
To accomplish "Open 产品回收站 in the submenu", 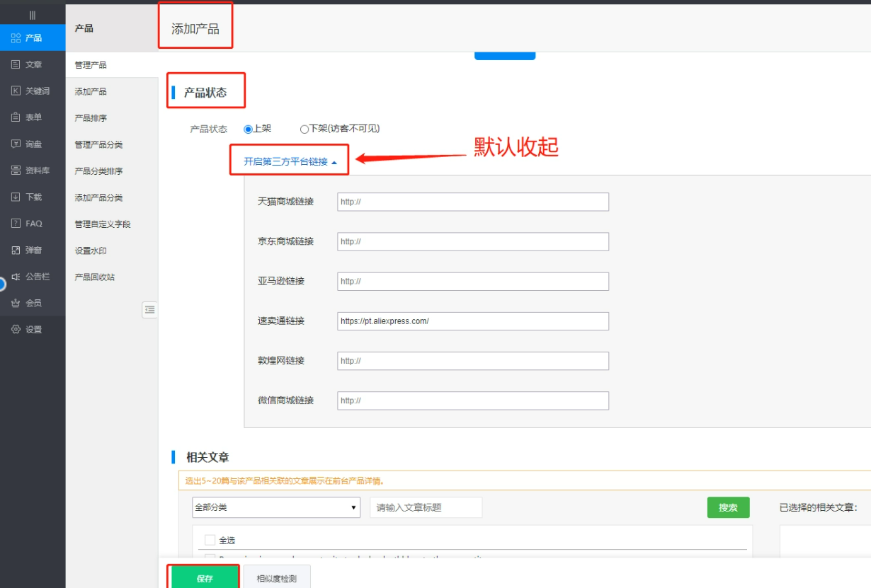I will tap(95, 277).
